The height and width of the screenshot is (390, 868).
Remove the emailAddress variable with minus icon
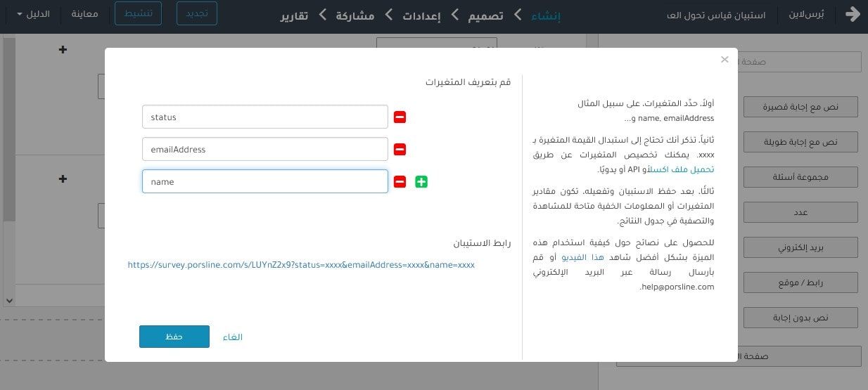pos(400,150)
